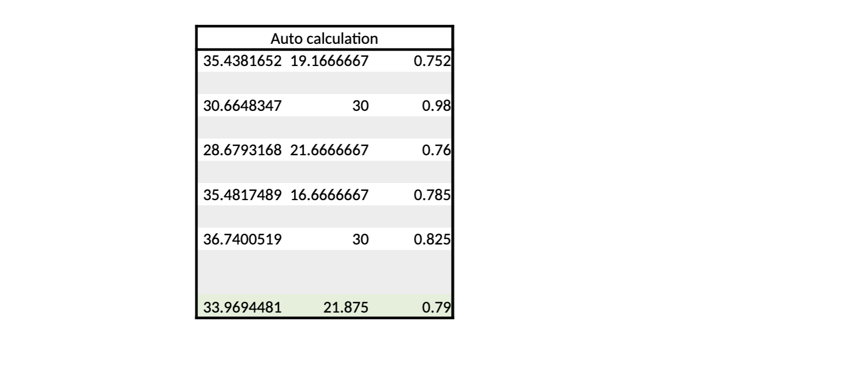Image resolution: width=868 pixels, height=392 pixels.
Task: Click the cell showing 0.98
Action: click(x=412, y=105)
